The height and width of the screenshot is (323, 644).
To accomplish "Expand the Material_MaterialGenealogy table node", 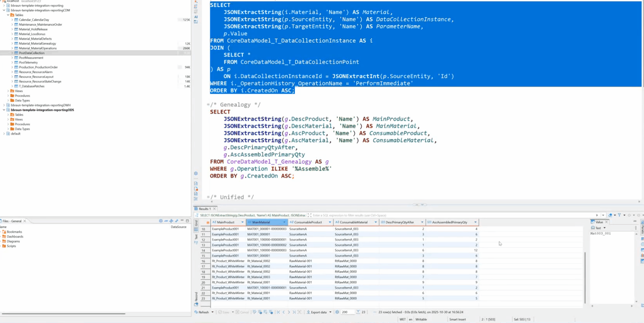I will (12, 44).
